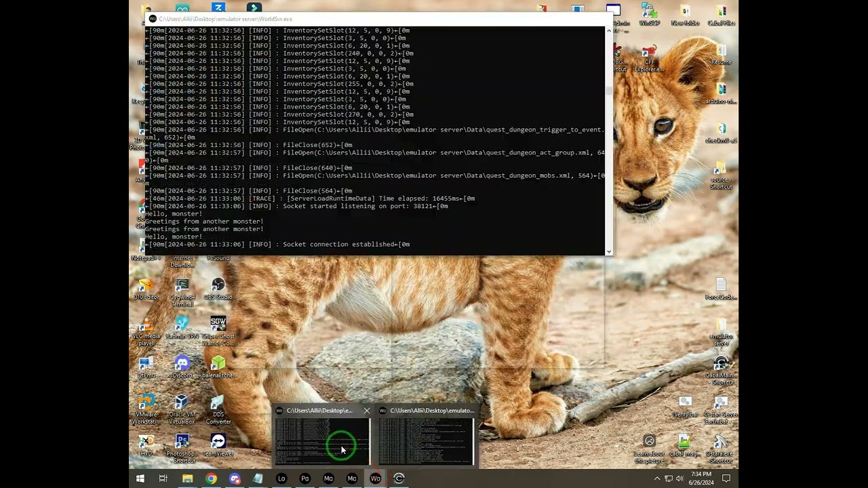Switch to the Lo console taskbar button
Viewport: 868px width, 488px height.
[x=281, y=479]
